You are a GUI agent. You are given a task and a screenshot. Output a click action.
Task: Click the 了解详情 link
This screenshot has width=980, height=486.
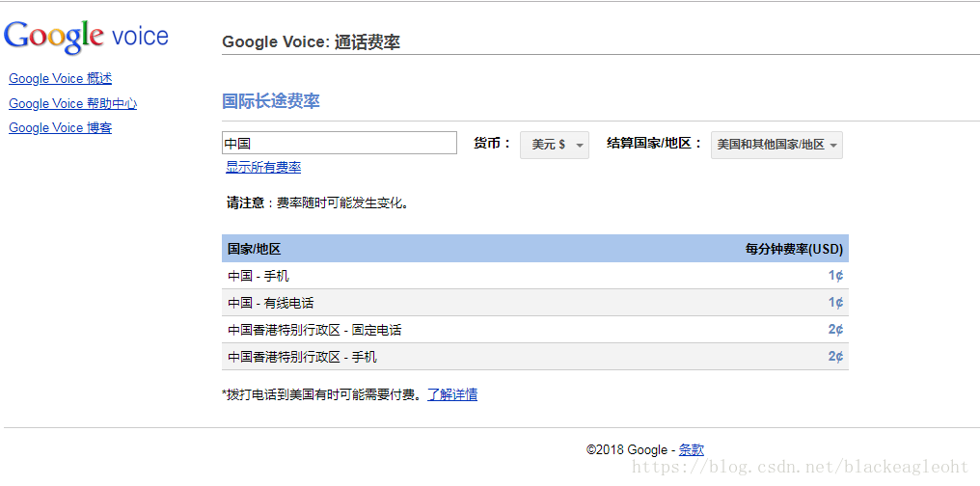452,394
